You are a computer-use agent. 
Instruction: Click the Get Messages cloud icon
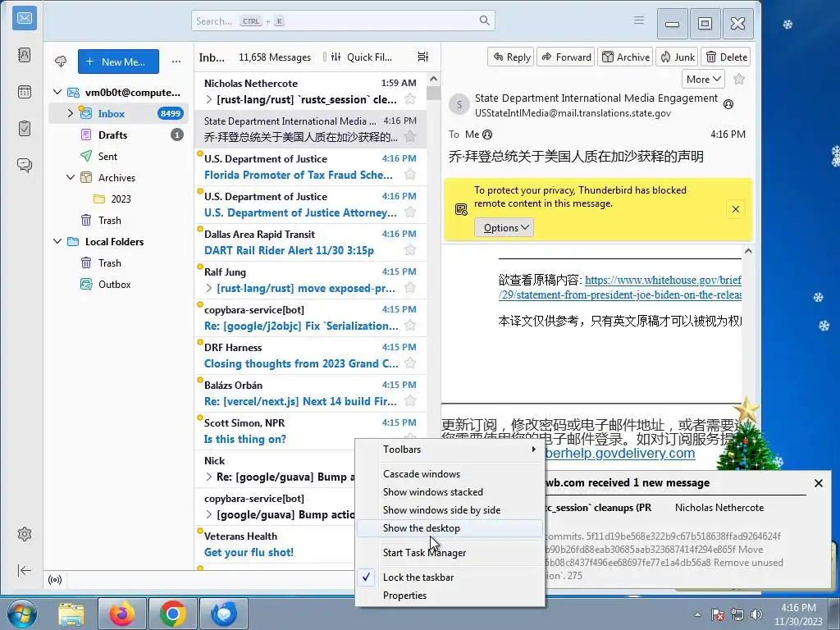point(61,62)
